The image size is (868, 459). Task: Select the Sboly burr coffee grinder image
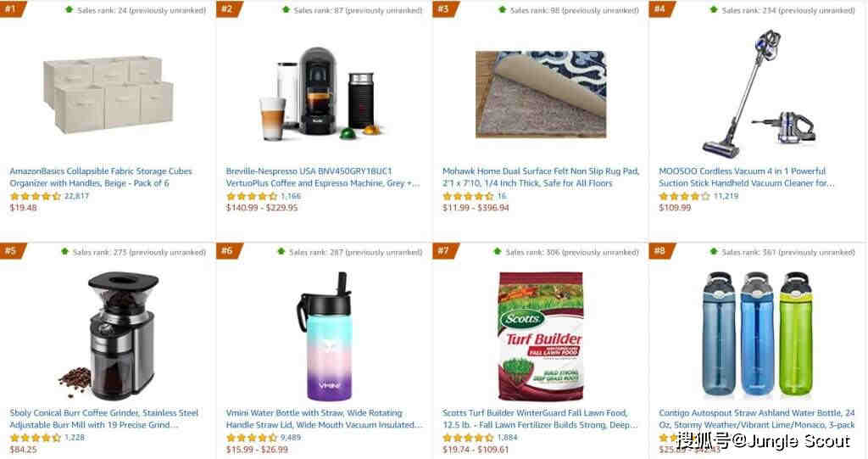(x=109, y=336)
